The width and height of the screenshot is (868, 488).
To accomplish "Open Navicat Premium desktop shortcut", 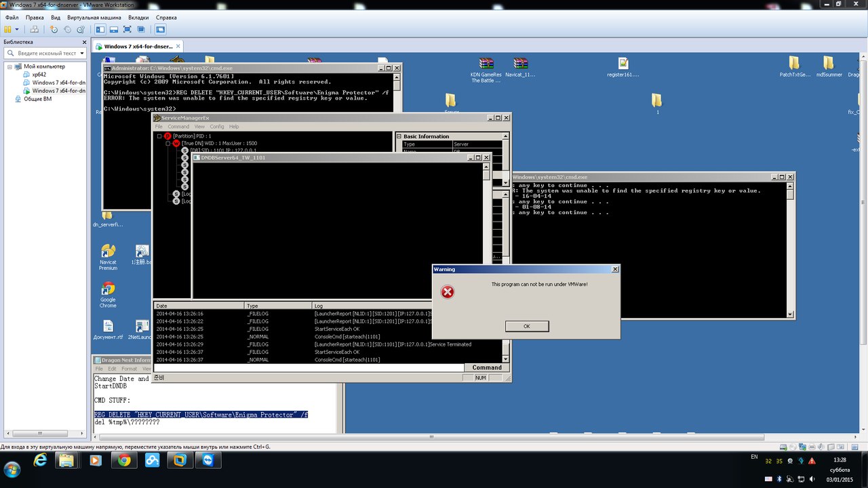I will click(108, 257).
